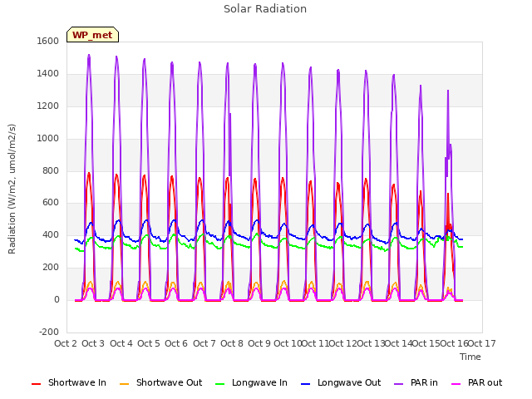Click the Solar Radiation chart title
Screen dimensions: 532x399
point(265,9)
